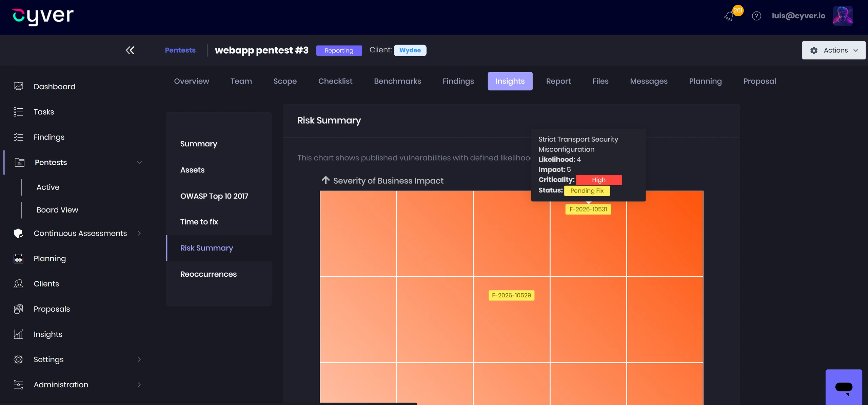Select Time to fix section
The image size is (868, 405).
click(219, 222)
